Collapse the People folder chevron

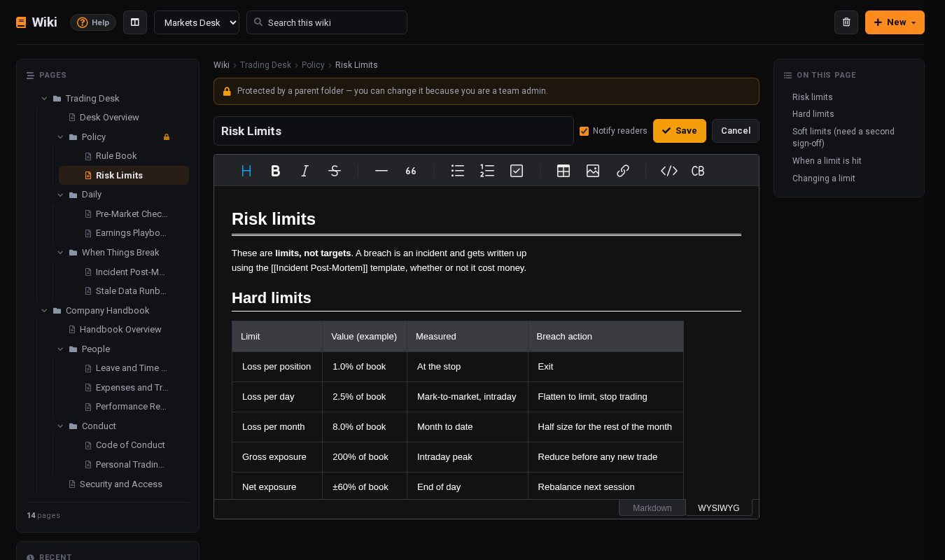pos(60,349)
